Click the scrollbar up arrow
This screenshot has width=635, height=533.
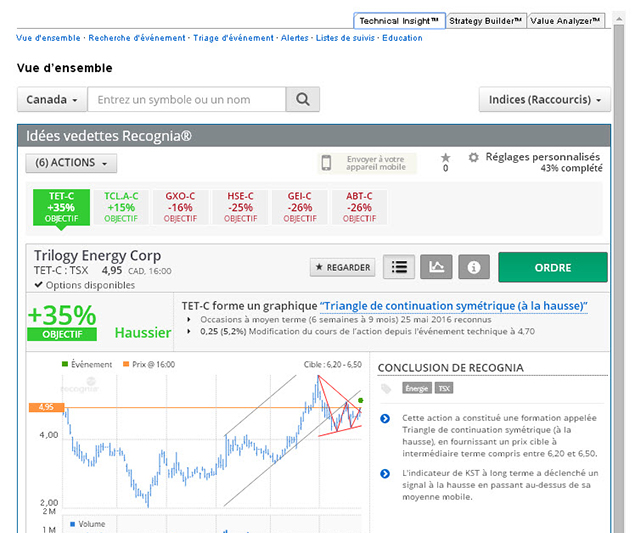click(x=619, y=18)
